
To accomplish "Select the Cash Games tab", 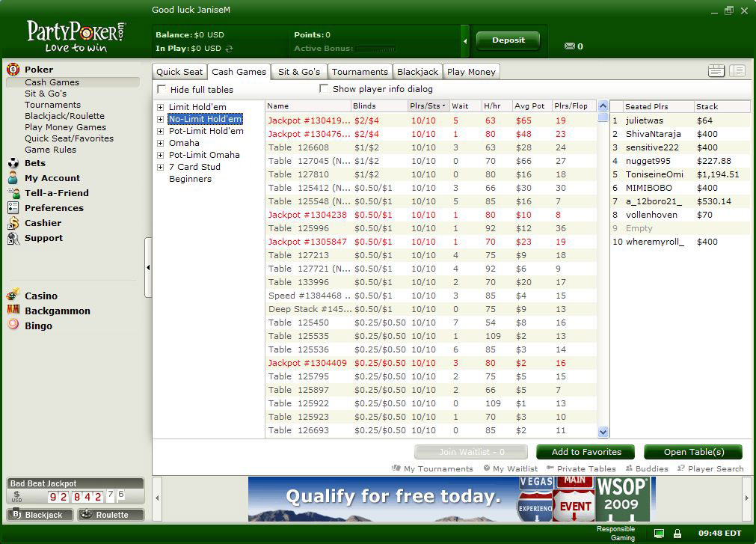I will (x=239, y=71).
